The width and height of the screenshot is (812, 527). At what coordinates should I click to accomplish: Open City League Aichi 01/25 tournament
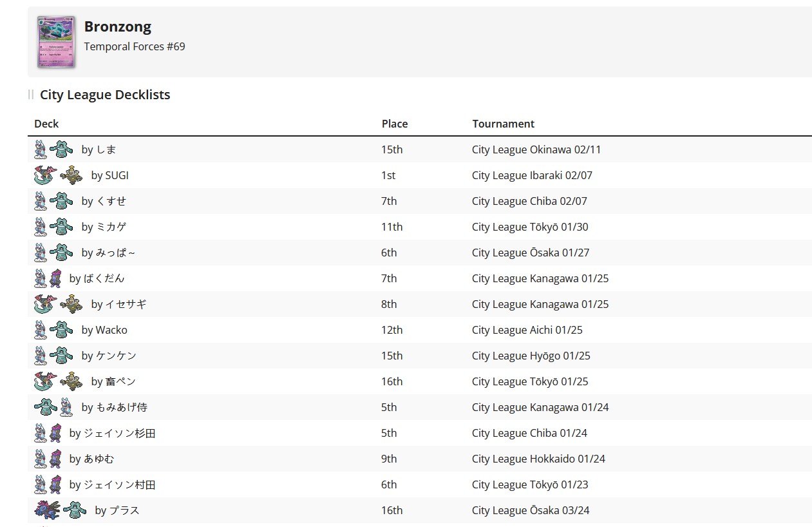coord(527,330)
